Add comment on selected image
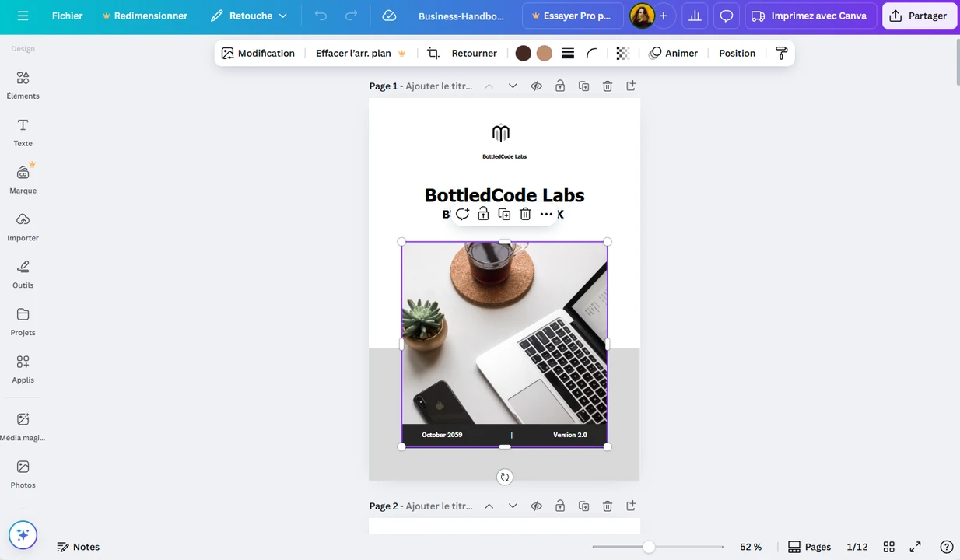Viewport: 960px width, 560px height. pos(462,214)
